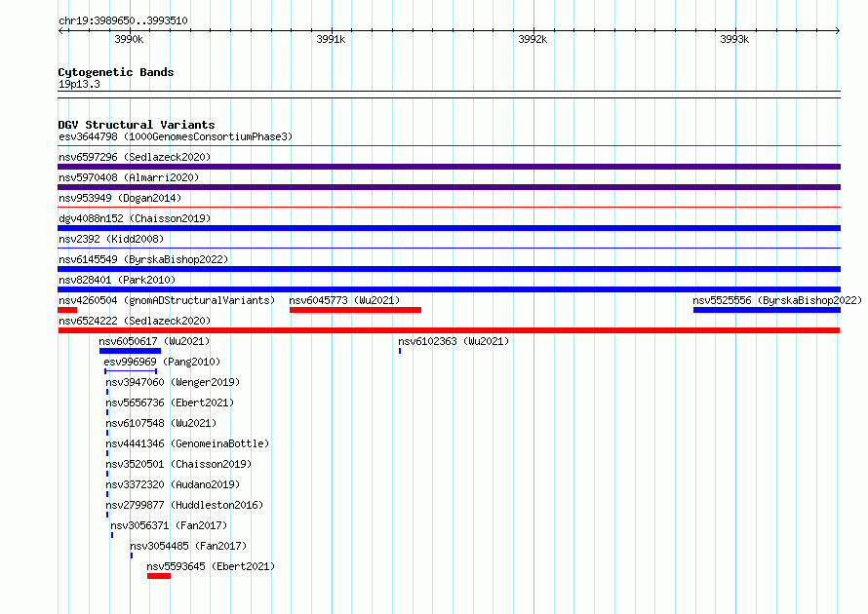This screenshot has height=614, width=868.
Task: Click the esv3644798 (1000GenomesConsortiumPhase3) label
Action: 176,136
